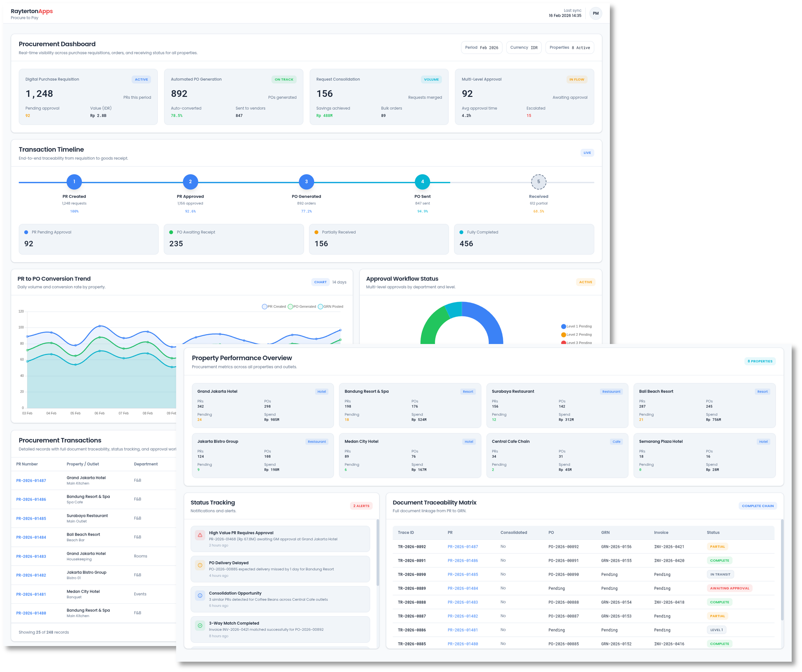Click the clock icon on PO Delivery Delayed alert
802x672 pixels.
[x=200, y=565]
